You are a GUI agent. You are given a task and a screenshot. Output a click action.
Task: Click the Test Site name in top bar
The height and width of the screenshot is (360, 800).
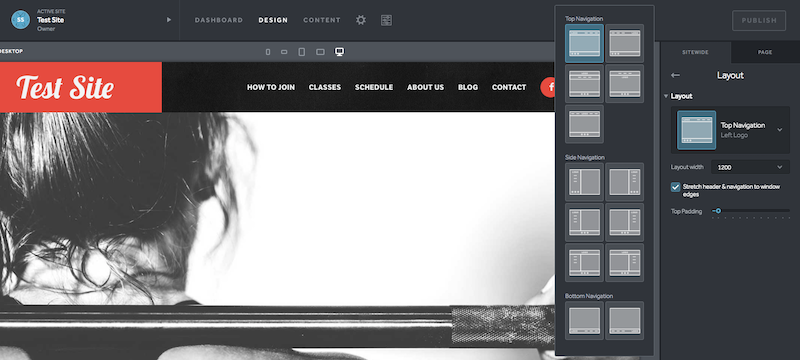[51, 20]
